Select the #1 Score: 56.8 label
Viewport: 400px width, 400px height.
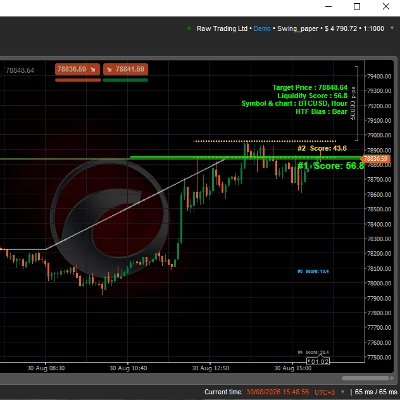point(331,166)
